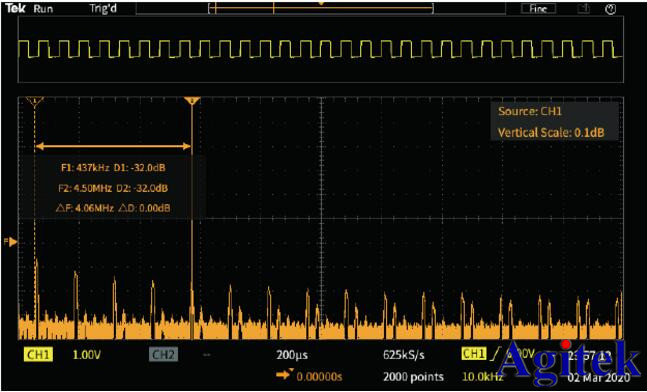
Task: Click the CH1 1.00V vertical scale readout
Action: 86,355
